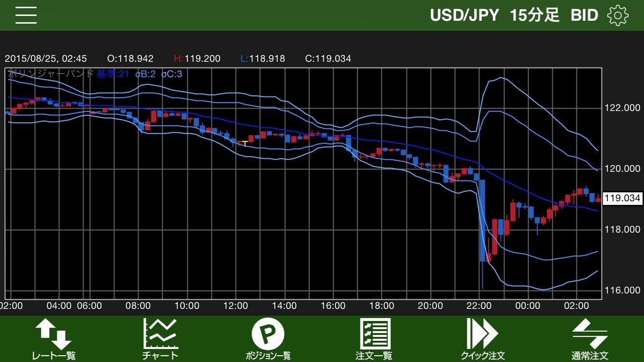The height and width of the screenshot is (362, 644).
Task: View 注文一覧 order list
Action: point(374,339)
